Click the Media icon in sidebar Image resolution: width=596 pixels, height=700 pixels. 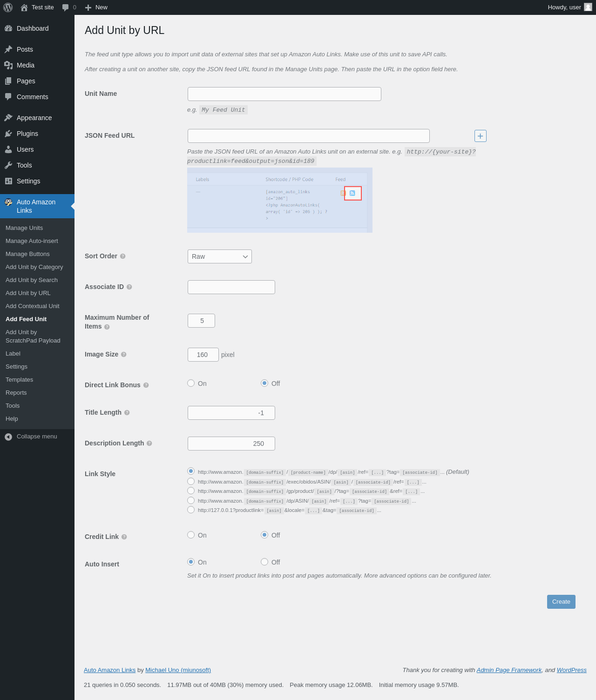click(x=8, y=65)
